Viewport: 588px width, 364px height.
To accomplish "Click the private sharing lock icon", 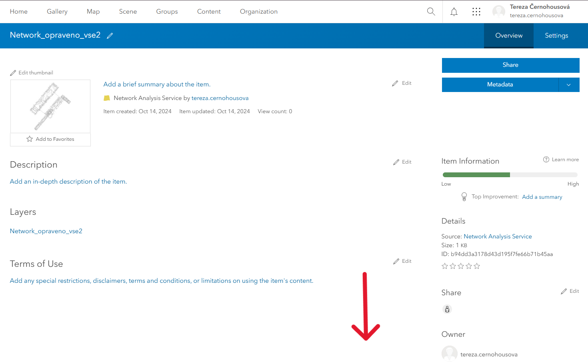I will (x=447, y=309).
